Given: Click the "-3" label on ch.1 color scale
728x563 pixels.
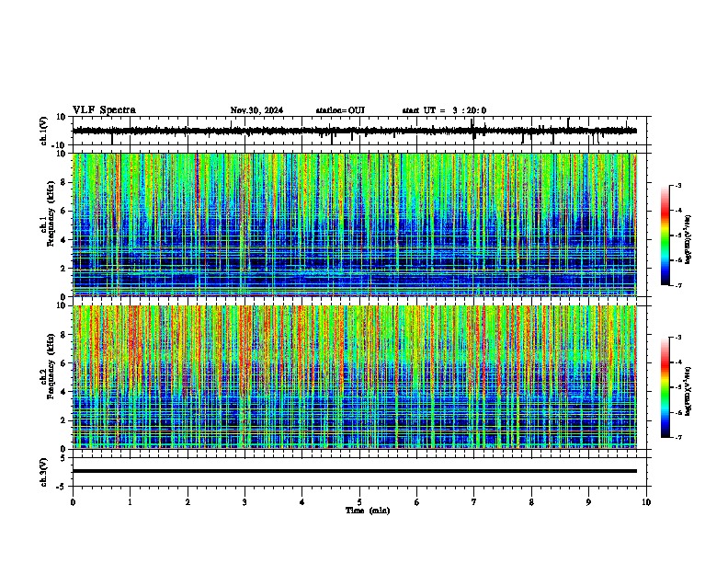Looking at the screenshot, I should coord(678,186).
